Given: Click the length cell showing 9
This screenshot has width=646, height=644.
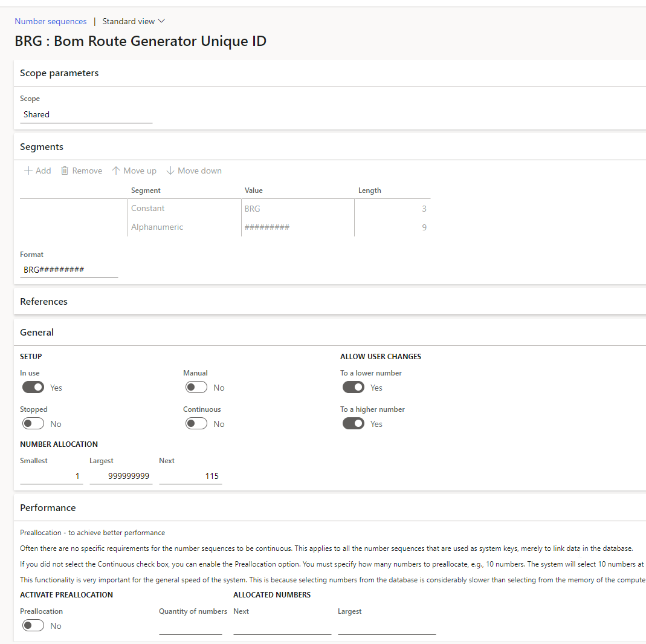Looking at the screenshot, I should [392, 227].
